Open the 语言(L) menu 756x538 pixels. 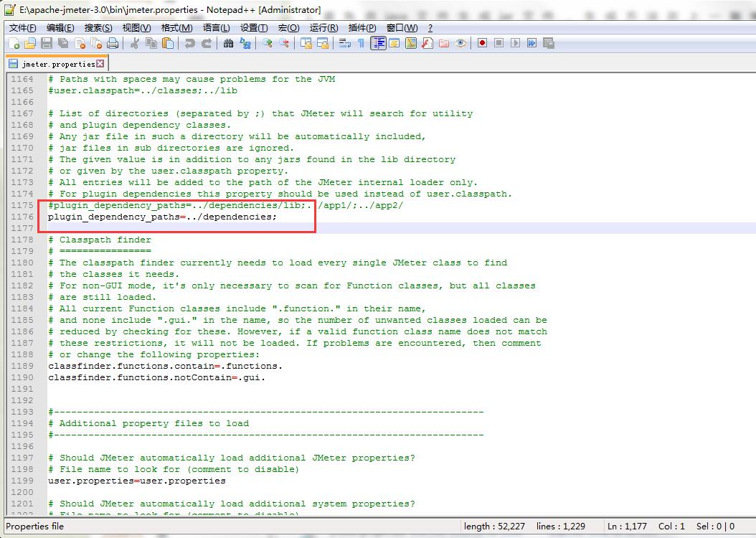click(217, 28)
